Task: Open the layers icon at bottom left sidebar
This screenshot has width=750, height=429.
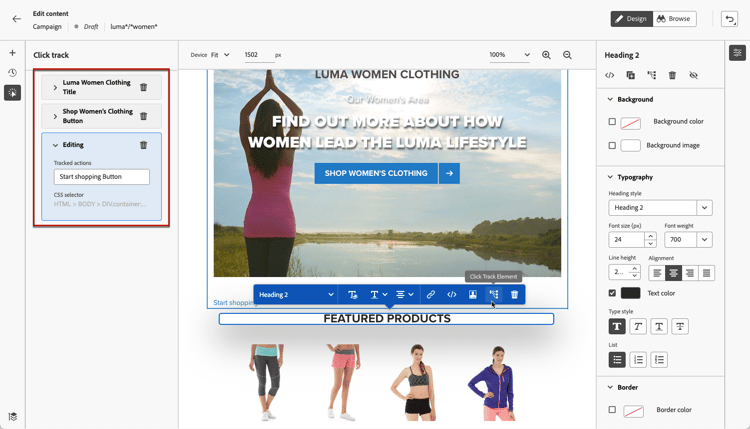Action: [12, 417]
